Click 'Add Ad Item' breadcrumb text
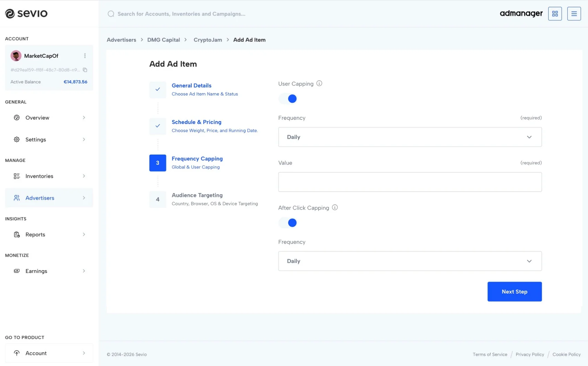 pyautogui.click(x=249, y=40)
